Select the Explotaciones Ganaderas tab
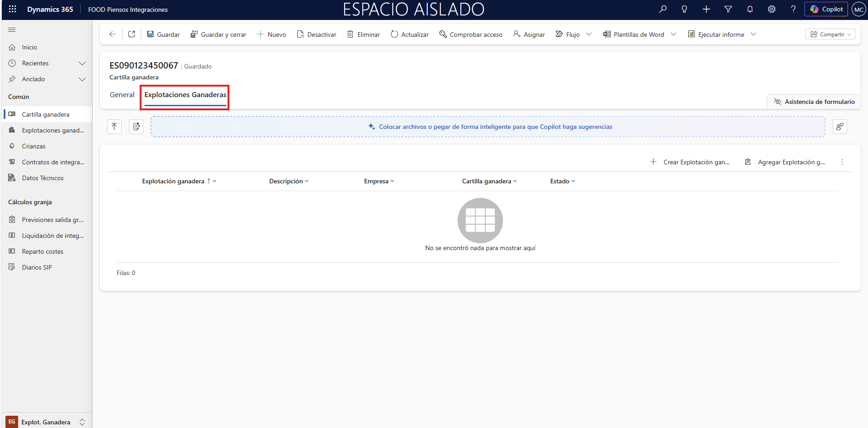 [x=185, y=95]
